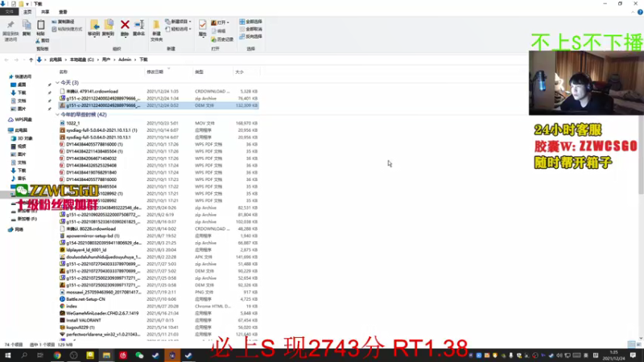Open WeChat from the taskbar
Image resolution: width=644 pixels, height=362 pixels.
click(x=139, y=356)
